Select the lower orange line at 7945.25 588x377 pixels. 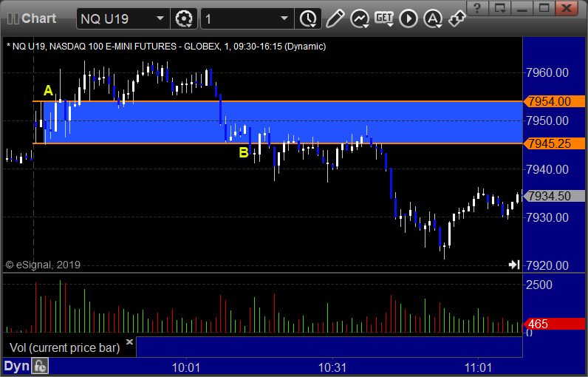click(x=278, y=143)
